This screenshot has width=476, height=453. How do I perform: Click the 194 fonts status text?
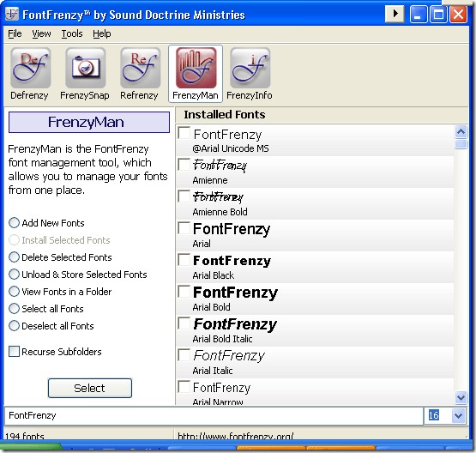click(25, 437)
